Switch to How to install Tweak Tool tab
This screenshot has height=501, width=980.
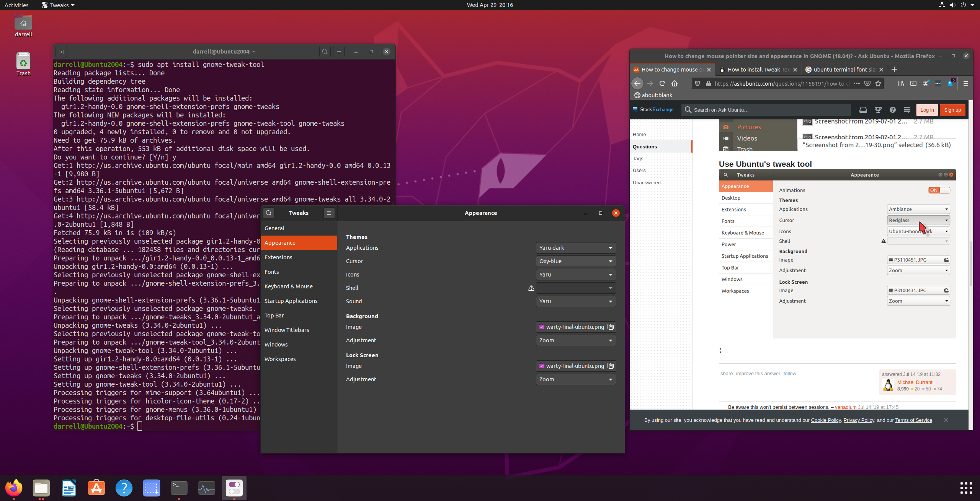pos(758,70)
